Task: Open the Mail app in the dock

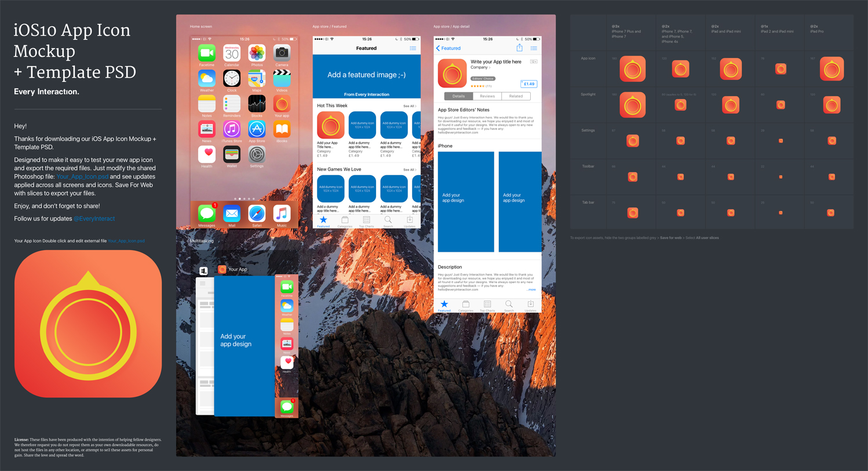Action: click(x=232, y=213)
